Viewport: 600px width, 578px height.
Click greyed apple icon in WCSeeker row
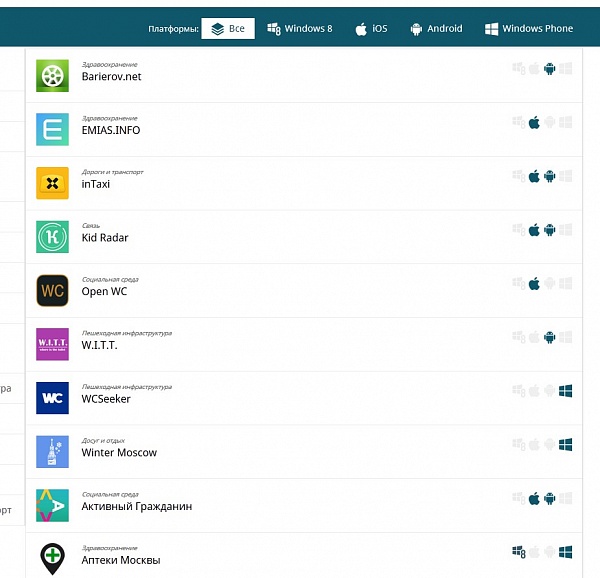pyautogui.click(x=534, y=391)
